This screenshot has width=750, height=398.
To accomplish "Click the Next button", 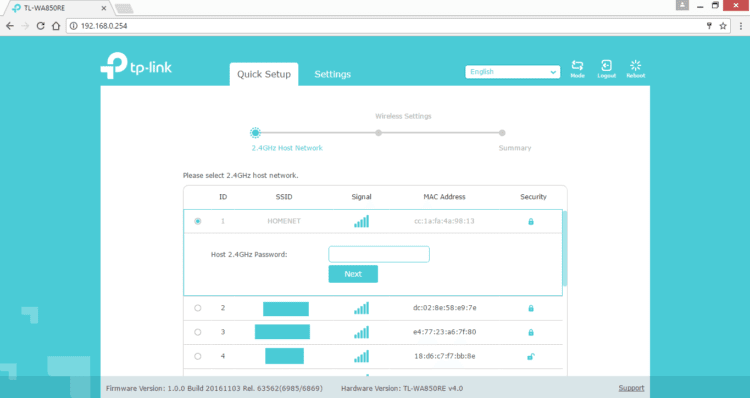I will [x=353, y=274].
